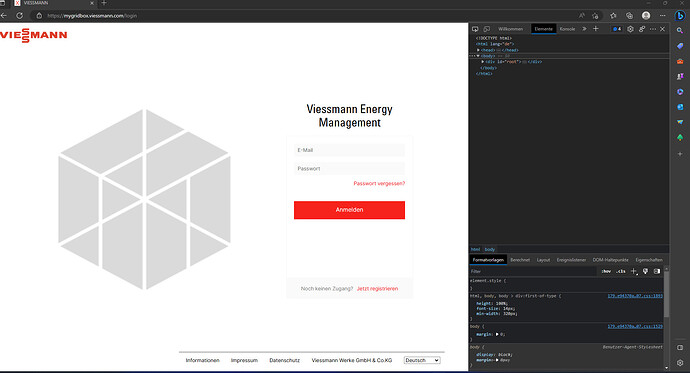Focus the E-Mail input field
The width and height of the screenshot is (690, 373).
[349, 150]
